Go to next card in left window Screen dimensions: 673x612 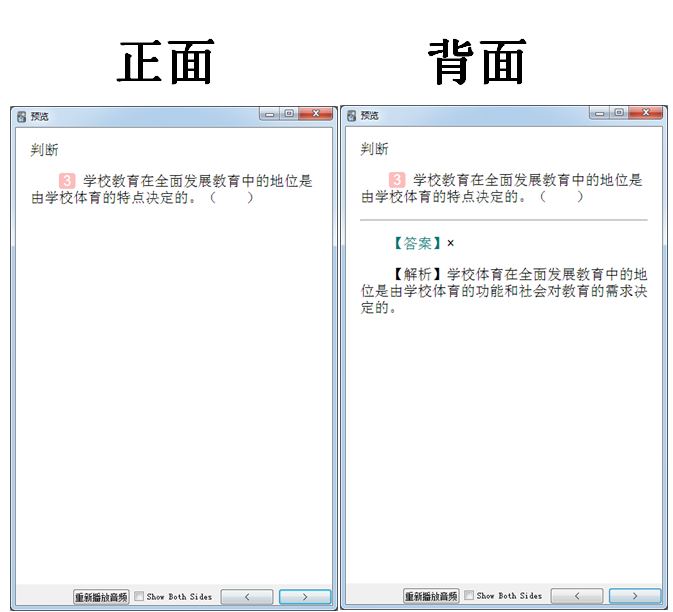(x=305, y=597)
